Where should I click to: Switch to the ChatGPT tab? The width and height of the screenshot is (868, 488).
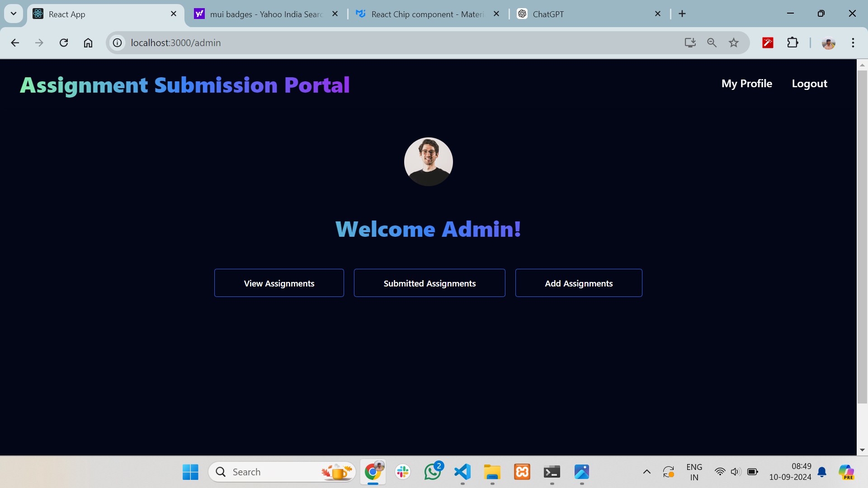585,14
